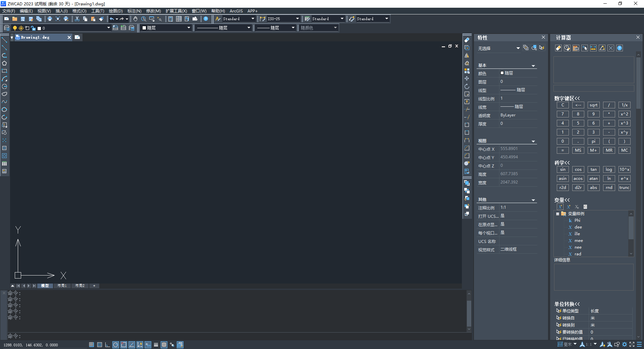644x349 pixels.
Task: Click the Help icon in main toolbar
Action: coord(206,19)
